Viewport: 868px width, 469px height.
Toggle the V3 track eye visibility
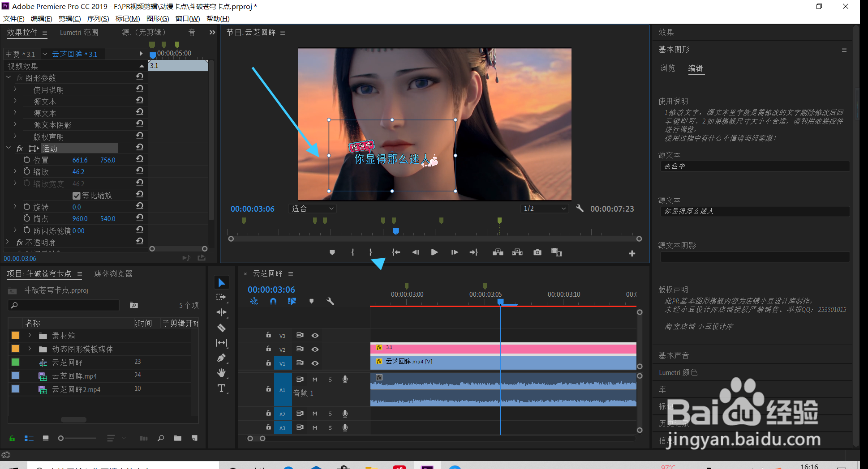point(315,336)
